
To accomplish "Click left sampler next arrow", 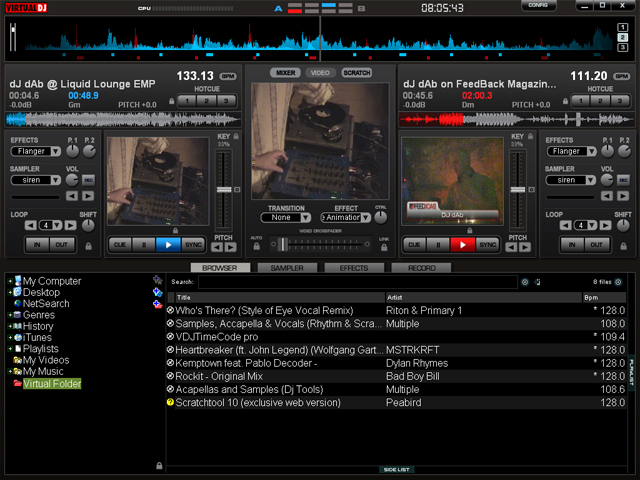I will click(x=88, y=196).
